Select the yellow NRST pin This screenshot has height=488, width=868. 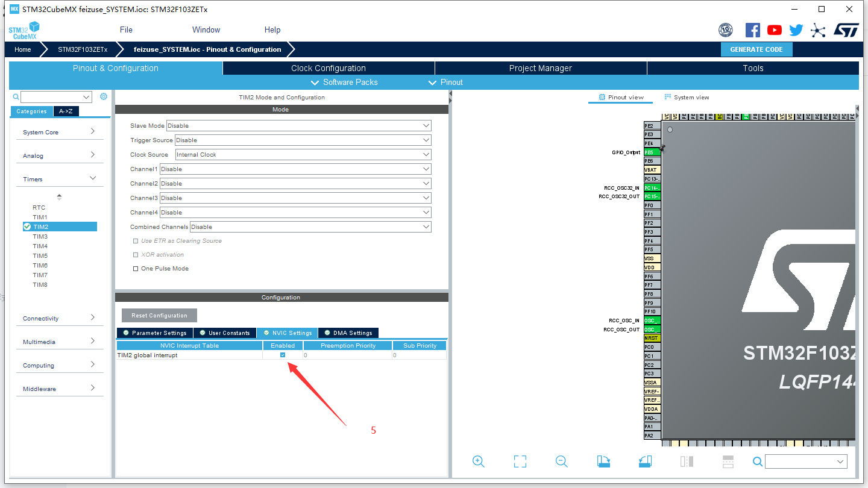pyautogui.click(x=652, y=338)
